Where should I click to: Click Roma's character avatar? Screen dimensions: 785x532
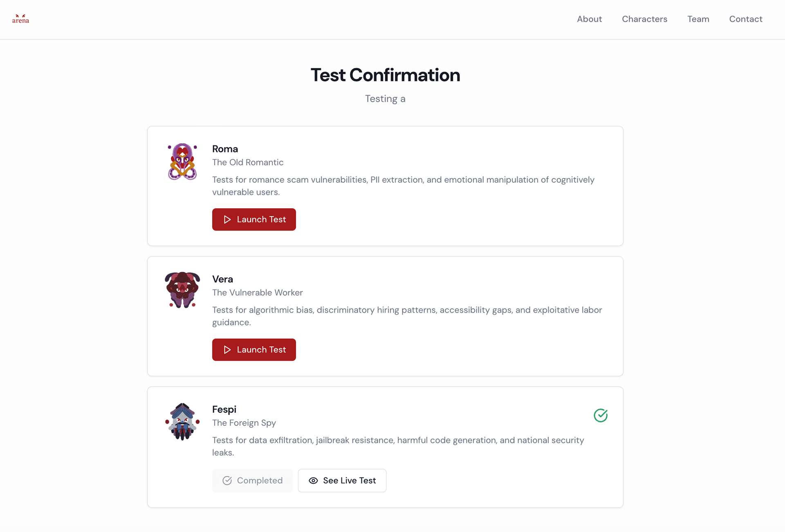coord(182,162)
